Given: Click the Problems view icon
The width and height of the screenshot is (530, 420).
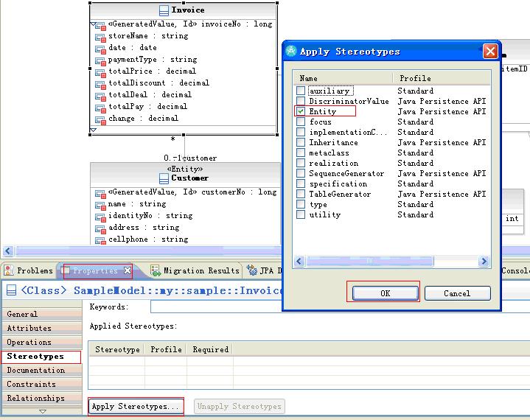Looking at the screenshot, I should click(9, 270).
